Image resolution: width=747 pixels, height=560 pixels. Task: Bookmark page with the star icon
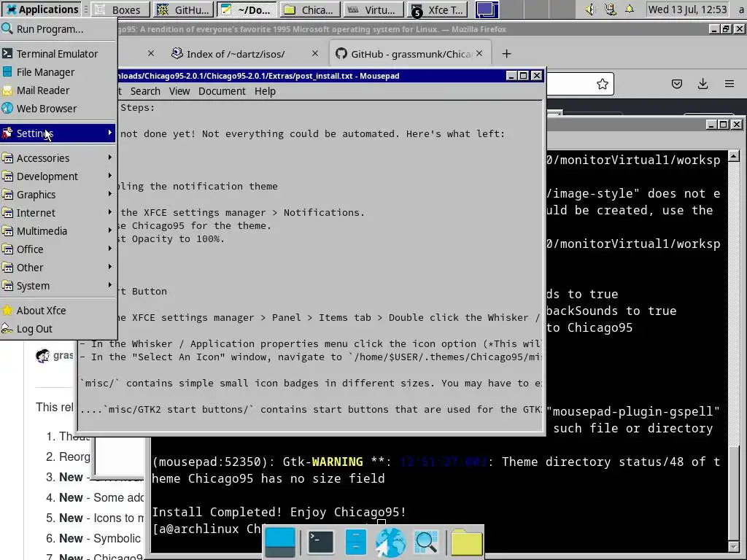click(602, 85)
